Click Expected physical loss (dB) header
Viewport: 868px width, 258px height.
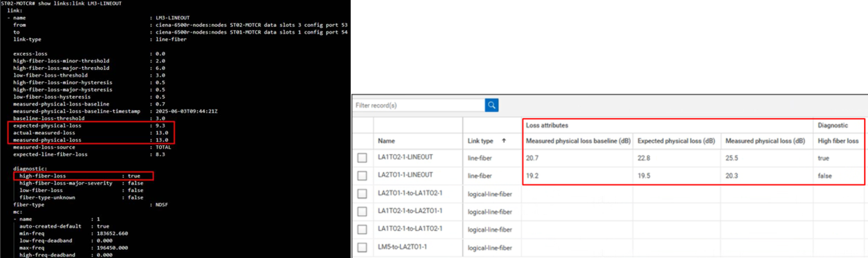[x=676, y=141]
